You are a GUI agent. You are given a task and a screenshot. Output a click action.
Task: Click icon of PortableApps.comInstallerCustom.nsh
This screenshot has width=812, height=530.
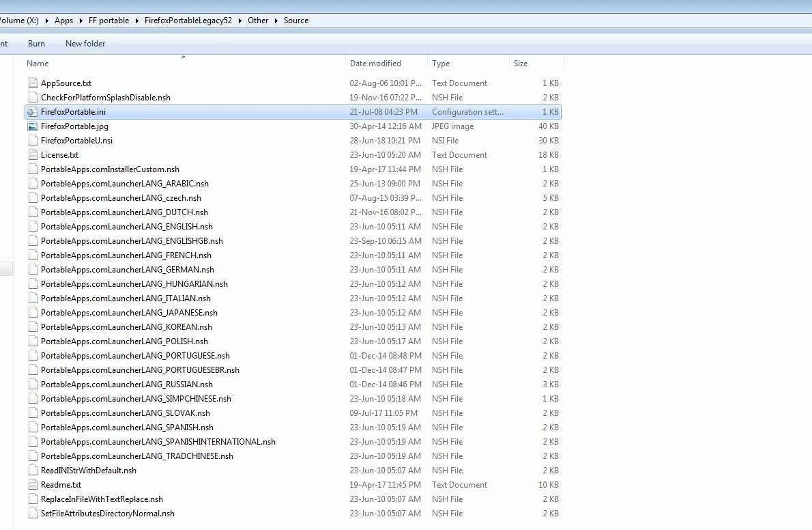pos(33,169)
